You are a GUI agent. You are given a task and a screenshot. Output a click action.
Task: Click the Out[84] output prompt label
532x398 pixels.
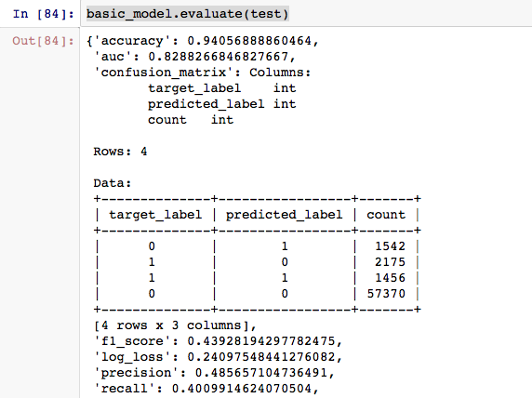(x=43, y=41)
